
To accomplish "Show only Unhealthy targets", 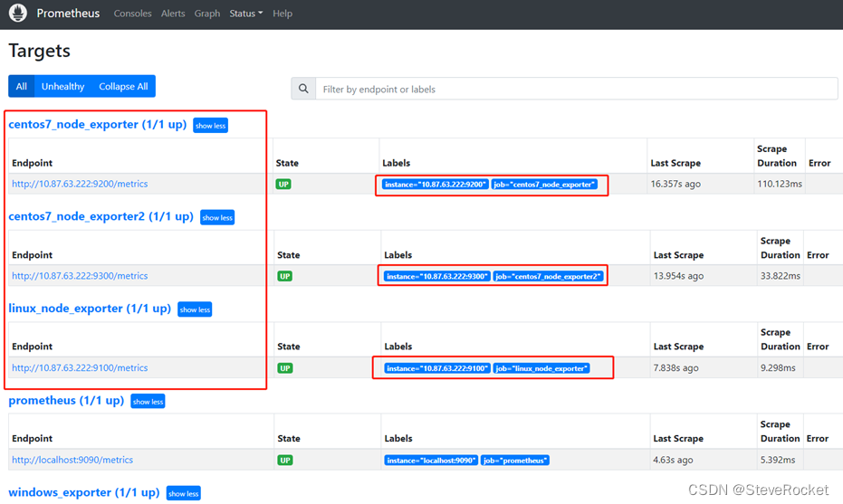I will coord(62,86).
